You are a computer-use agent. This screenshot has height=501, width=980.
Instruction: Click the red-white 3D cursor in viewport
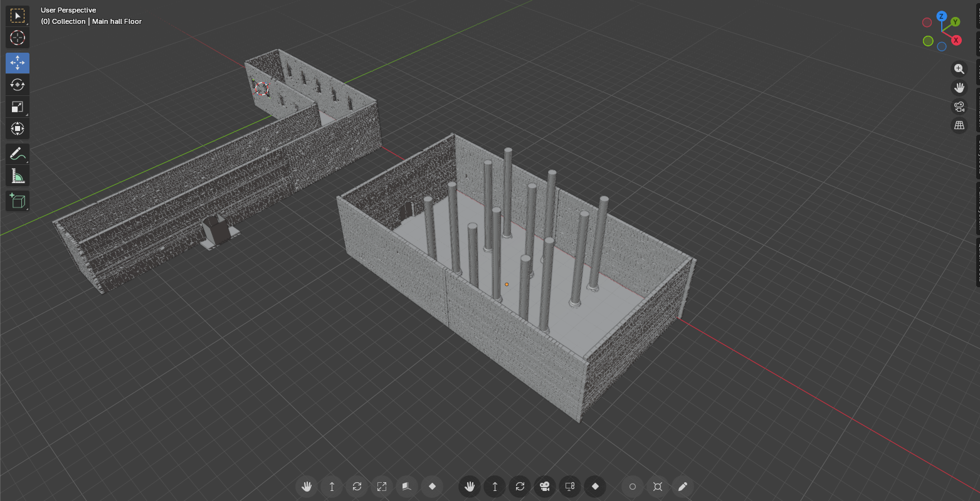coord(261,89)
